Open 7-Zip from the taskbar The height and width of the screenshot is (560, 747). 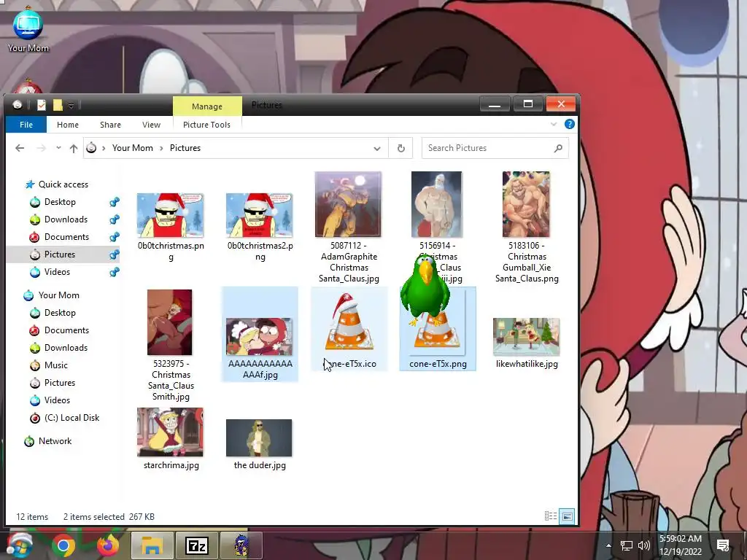(x=197, y=545)
